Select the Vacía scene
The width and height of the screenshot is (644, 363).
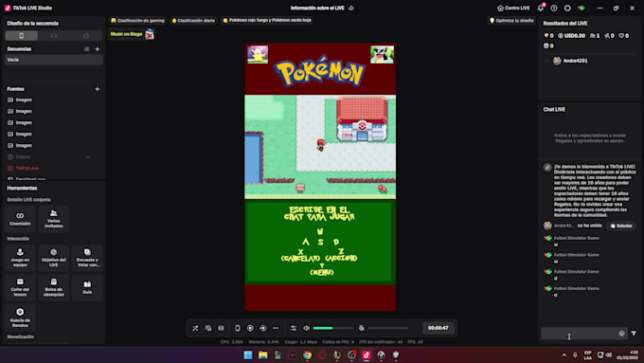point(53,60)
